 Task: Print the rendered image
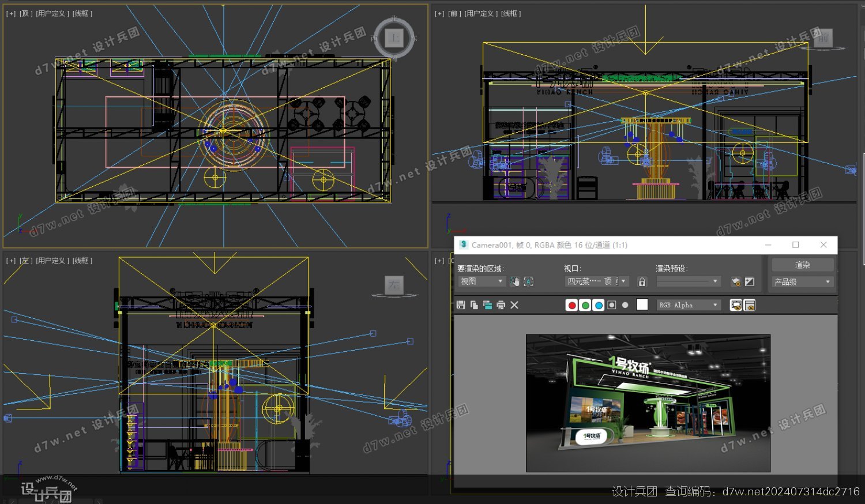[x=501, y=305]
